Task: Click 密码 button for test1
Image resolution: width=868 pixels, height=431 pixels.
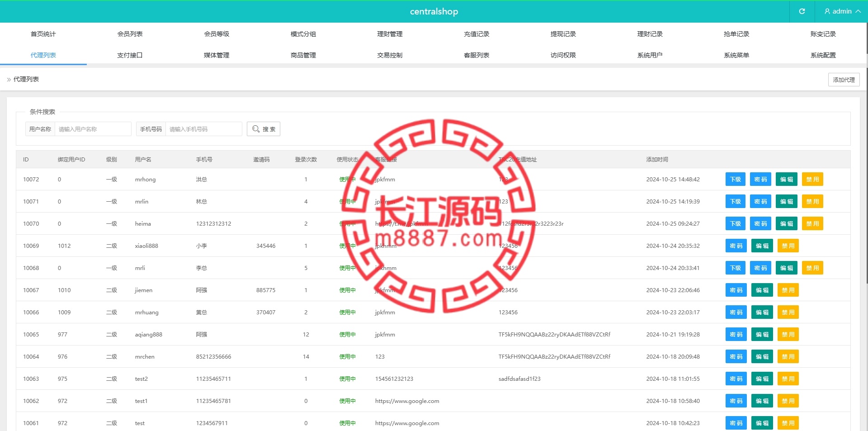Action: pyautogui.click(x=736, y=401)
